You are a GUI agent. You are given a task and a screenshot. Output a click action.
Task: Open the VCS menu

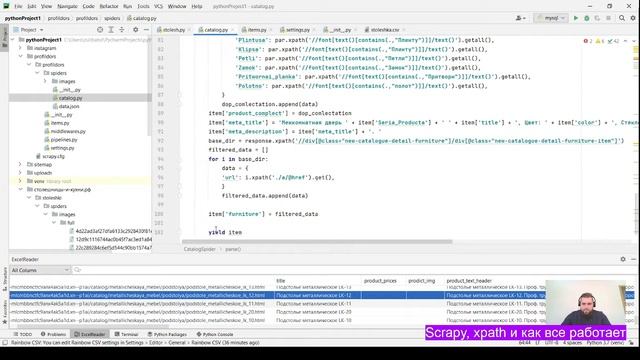click(158, 7)
